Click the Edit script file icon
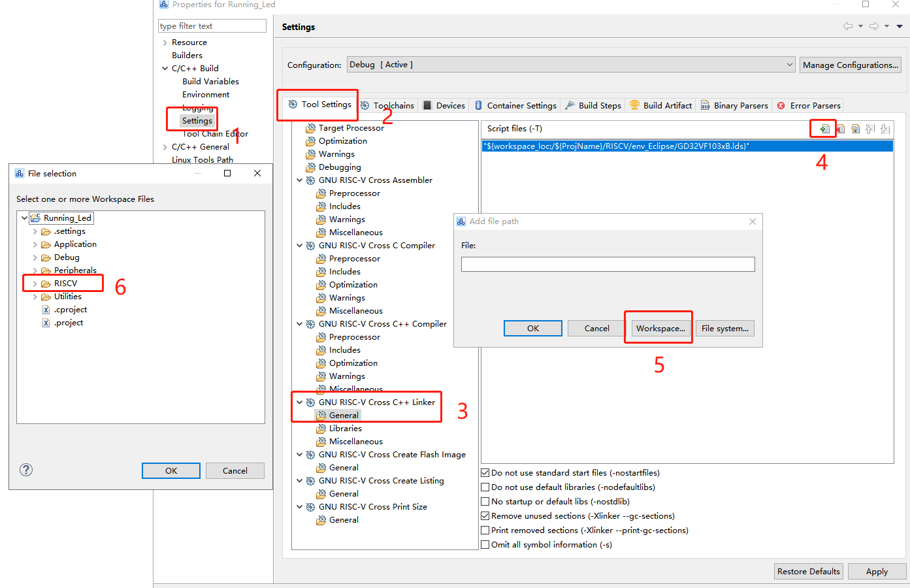910x588 pixels. tap(855, 129)
